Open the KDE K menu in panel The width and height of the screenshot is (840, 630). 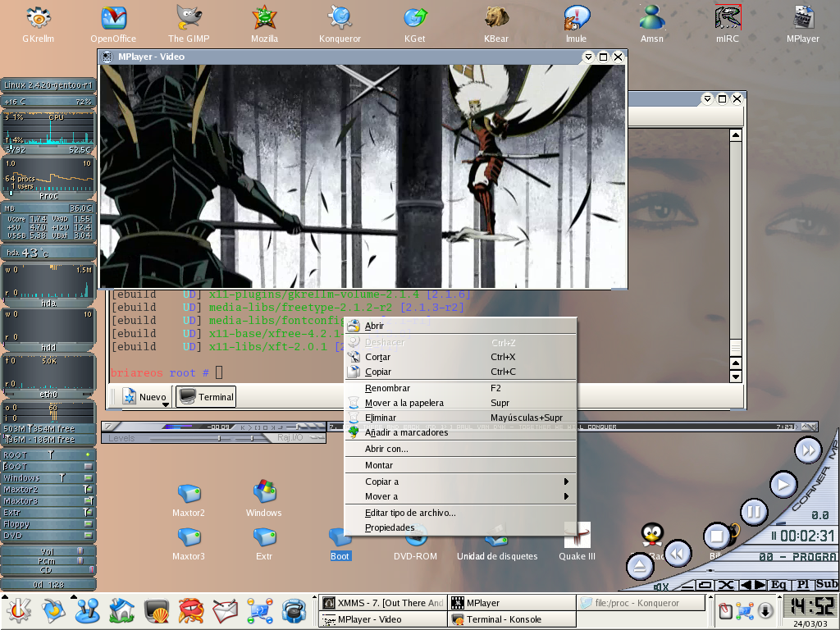[x=18, y=611]
